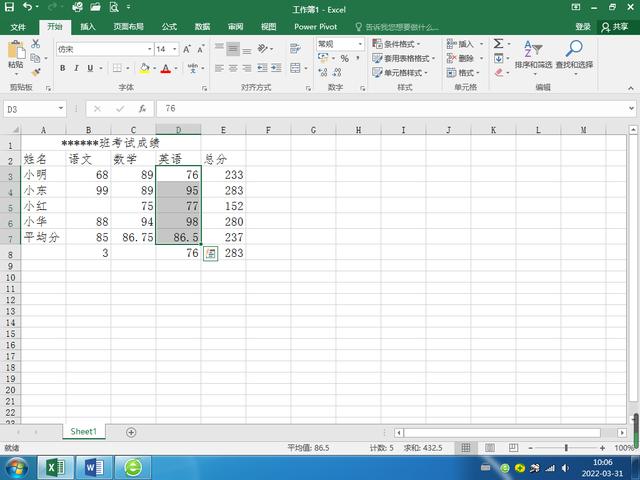Click the Cut scissors icon
This screenshot has height=480, width=640.
coord(36,43)
